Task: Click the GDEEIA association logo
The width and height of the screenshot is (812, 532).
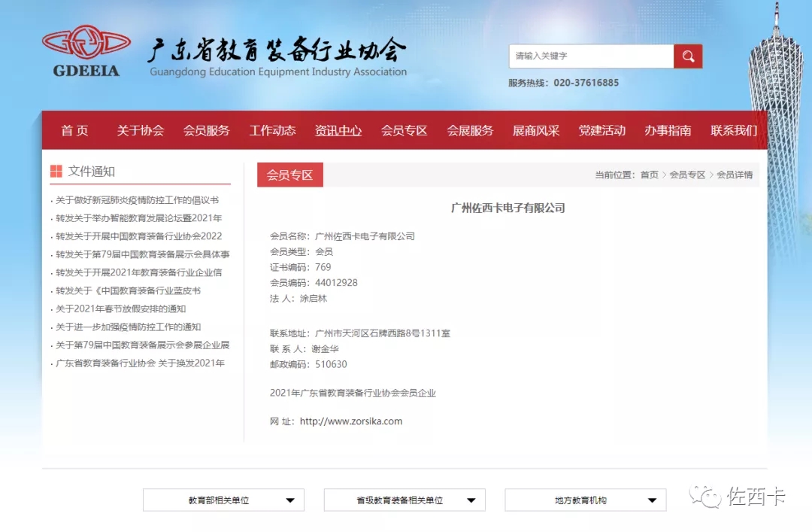Action: 86,51
